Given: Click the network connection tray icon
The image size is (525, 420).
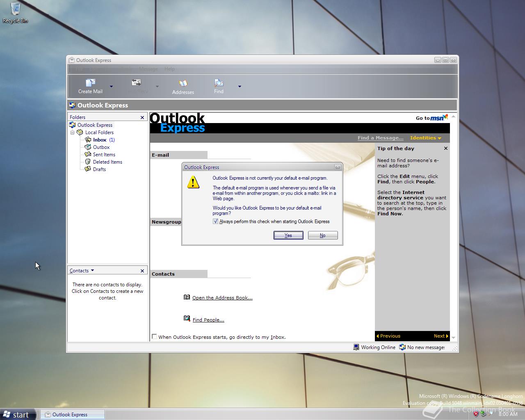Looking at the screenshot, I should coord(483,414).
